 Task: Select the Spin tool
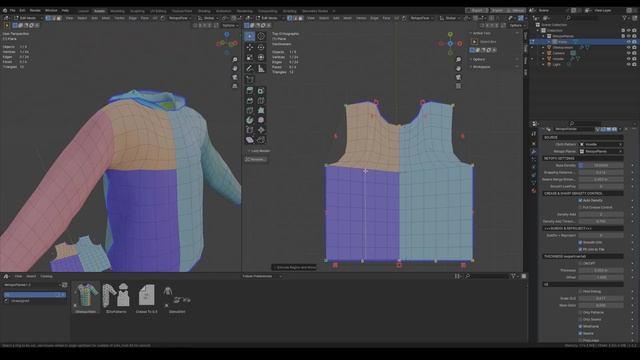250,120
